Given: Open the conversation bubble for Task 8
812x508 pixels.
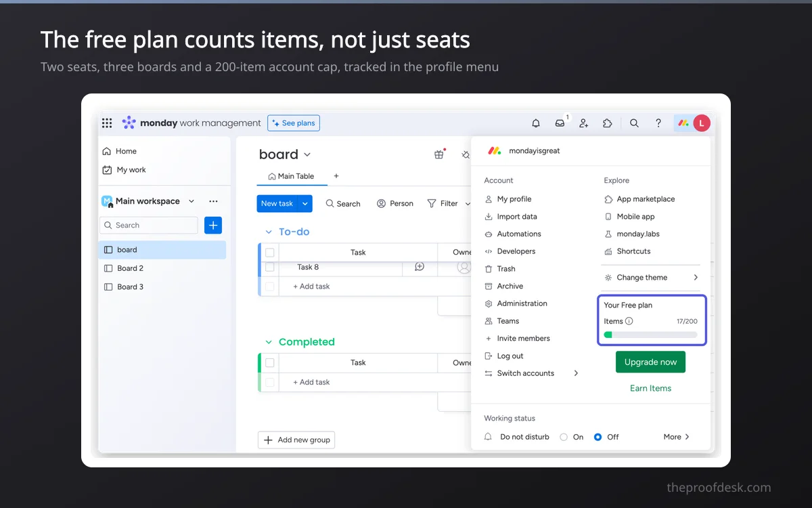Looking at the screenshot, I should [420, 267].
